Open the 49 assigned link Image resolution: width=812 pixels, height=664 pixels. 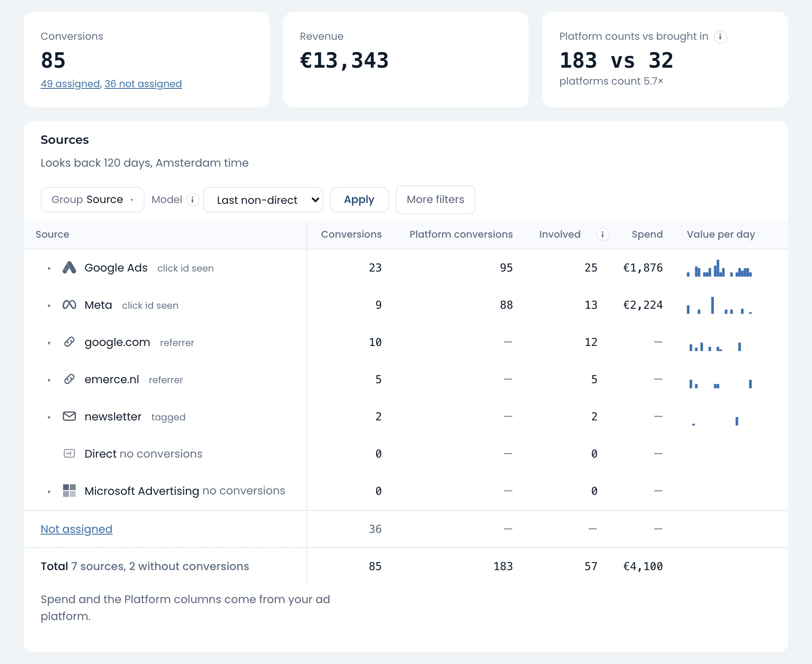70,84
